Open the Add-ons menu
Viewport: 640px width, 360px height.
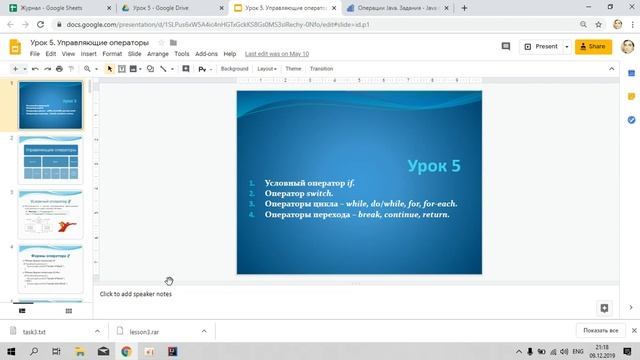[x=206, y=54]
